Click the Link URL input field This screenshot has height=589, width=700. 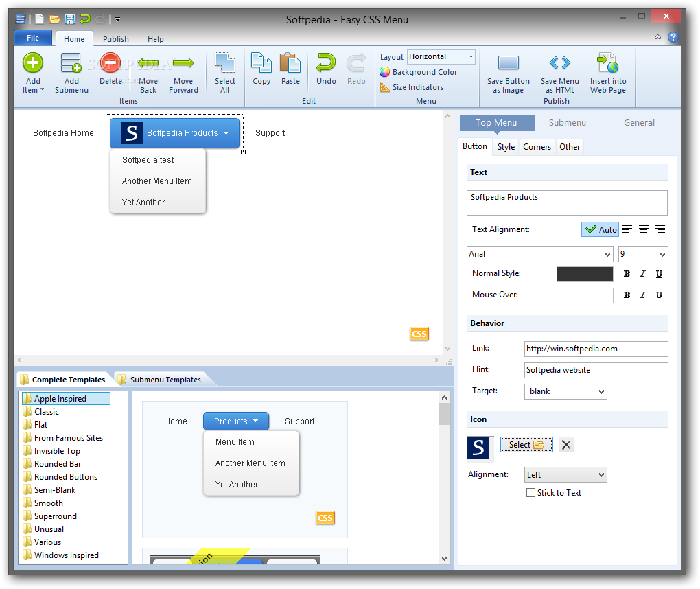pyautogui.click(x=596, y=349)
